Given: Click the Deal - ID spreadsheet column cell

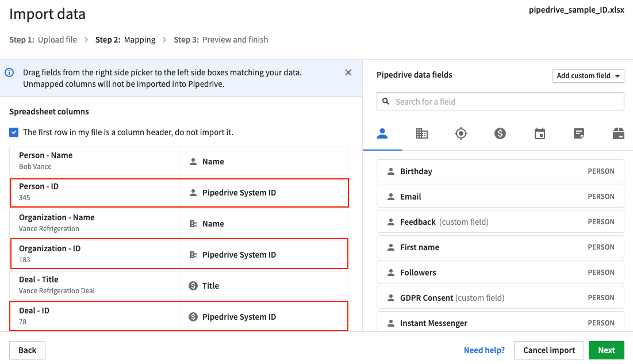Looking at the screenshot, I should pos(94,317).
